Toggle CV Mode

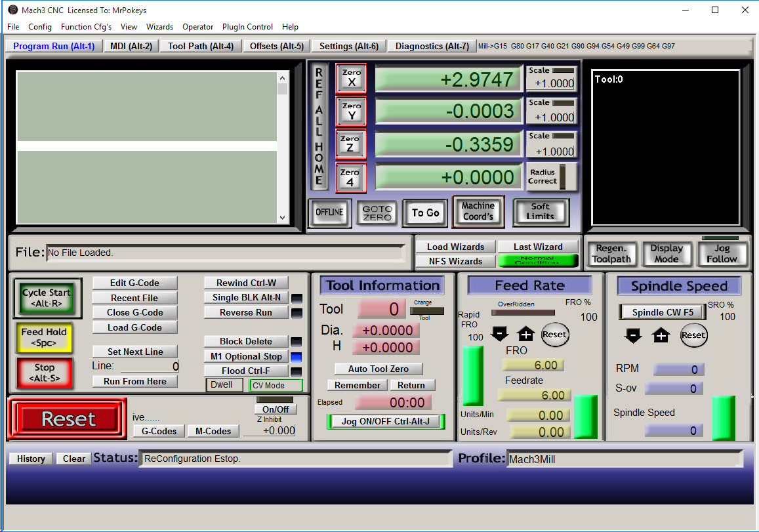pyautogui.click(x=276, y=384)
